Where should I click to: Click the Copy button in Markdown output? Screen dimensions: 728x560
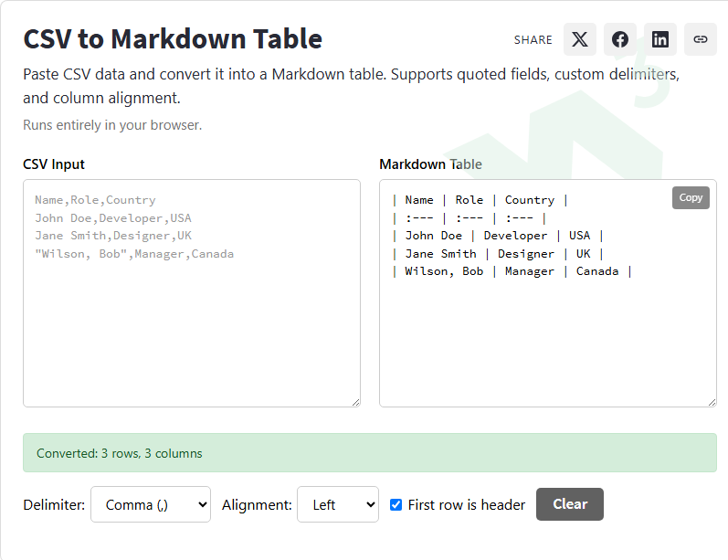tap(691, 198)
